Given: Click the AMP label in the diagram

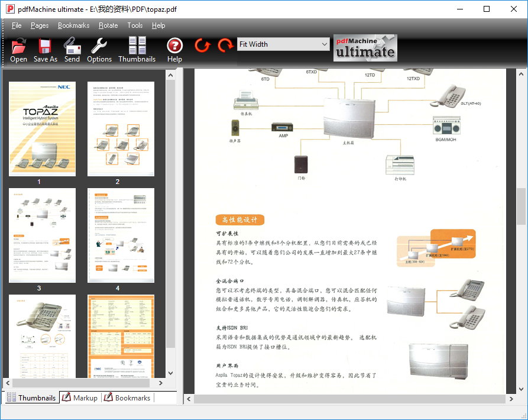Looking at the screenshot, I should tap(283, 135).
